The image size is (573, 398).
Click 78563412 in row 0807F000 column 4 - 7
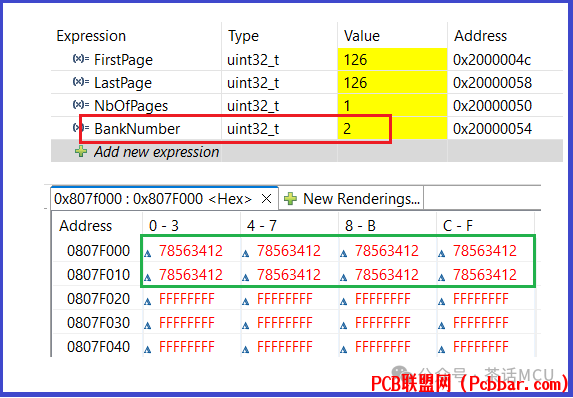coord(289,251)
